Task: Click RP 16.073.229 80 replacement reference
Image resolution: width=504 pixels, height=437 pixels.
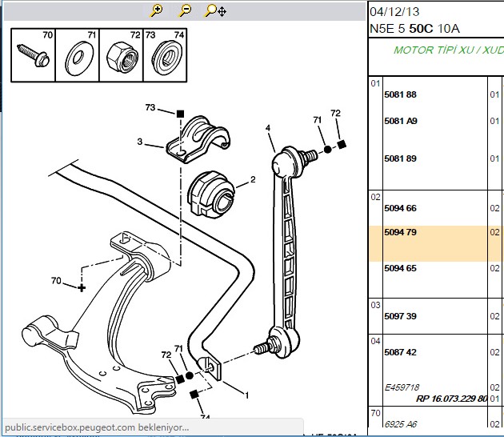Action: (x=452, y=399)
